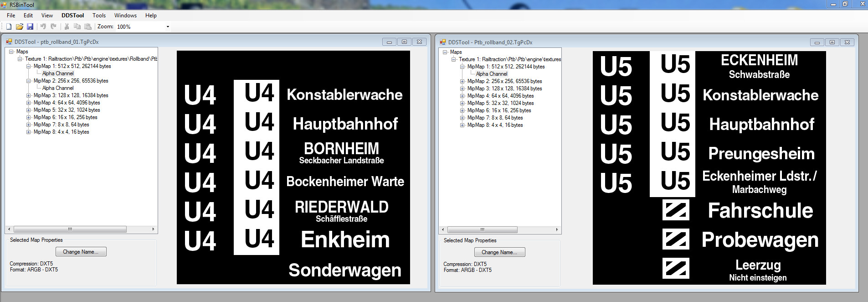This screenshot has height=302, width=868.
Task: Open the File menu
Action: point(11,15)
